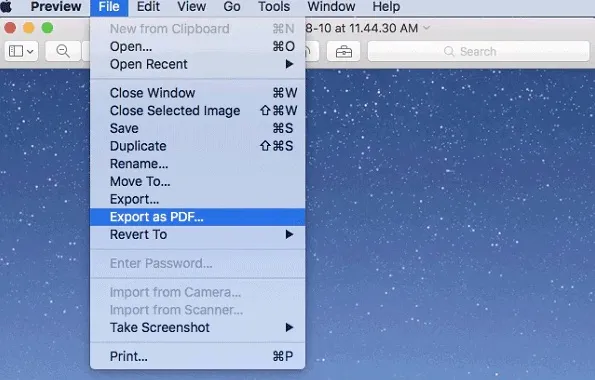Click Export as PDF… option
This screenshot has height=380, width=595.
coord(197,217)
